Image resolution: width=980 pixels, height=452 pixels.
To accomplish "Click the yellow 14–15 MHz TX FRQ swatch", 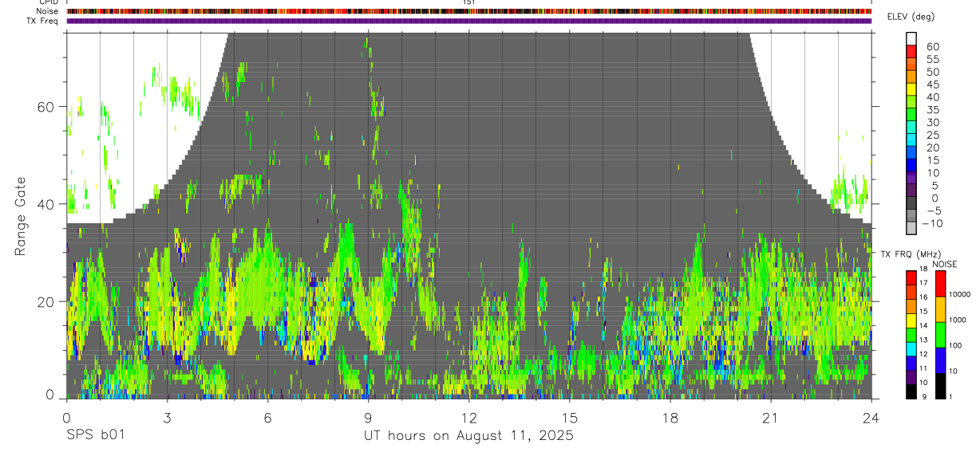I will click(x=911, y=320).
